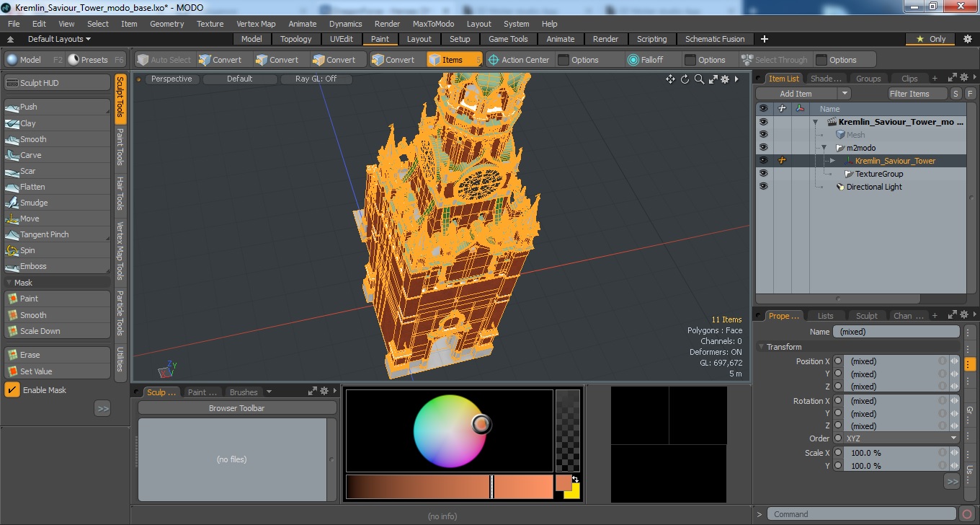Click the brown-to-orange gradient color strip
The width and height of the screenshot is (980, 525).
click(x=448, y=487)
